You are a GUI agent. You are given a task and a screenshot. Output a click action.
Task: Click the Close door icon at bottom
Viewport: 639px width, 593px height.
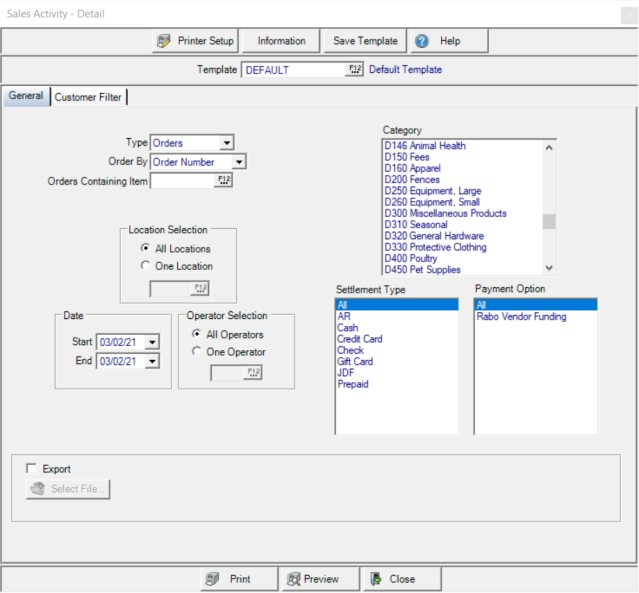tap(376, 579)
